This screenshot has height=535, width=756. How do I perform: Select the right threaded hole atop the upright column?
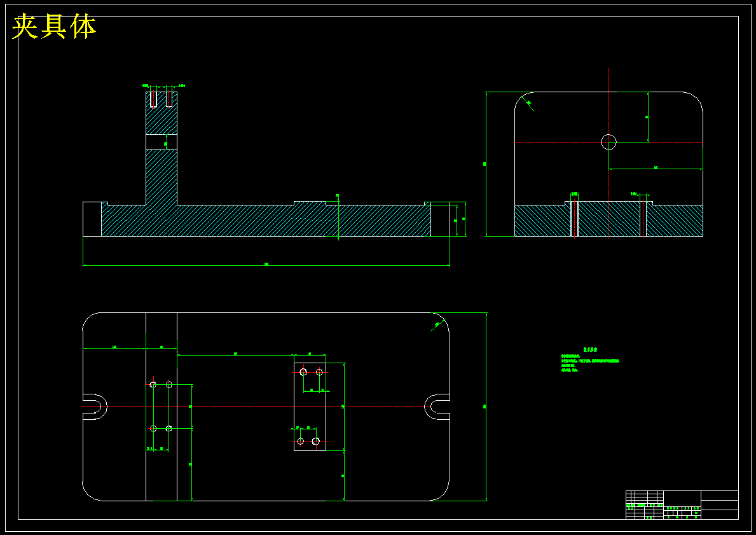pos(168,99)
